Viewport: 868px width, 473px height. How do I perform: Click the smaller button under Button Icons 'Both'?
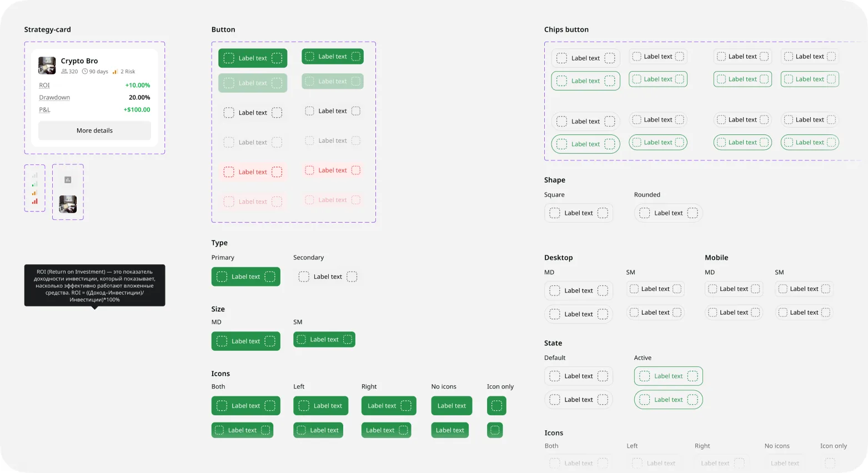coord(242,430)
